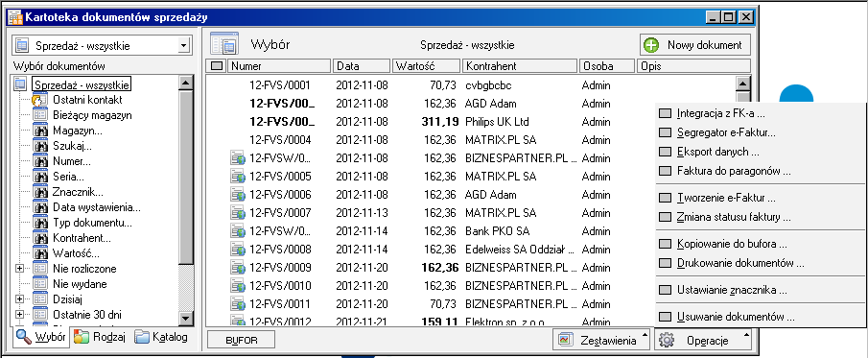This screenshot has width=868, height=358.
Task: Expand the Nie rozliczone tree node
Action: tap(20, 269)
